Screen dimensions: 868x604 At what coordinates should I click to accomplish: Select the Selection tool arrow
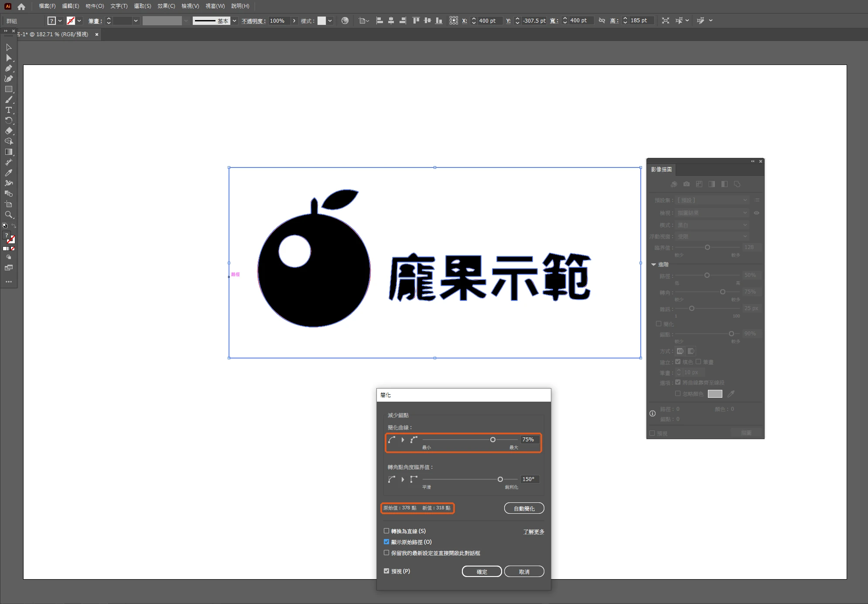tap(8, 47)
